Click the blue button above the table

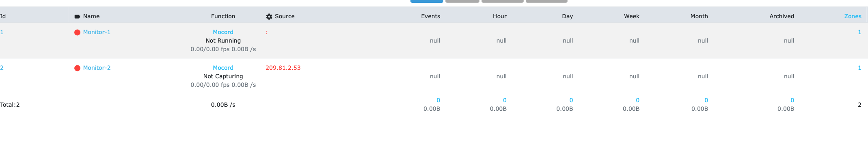click(427, 1)
